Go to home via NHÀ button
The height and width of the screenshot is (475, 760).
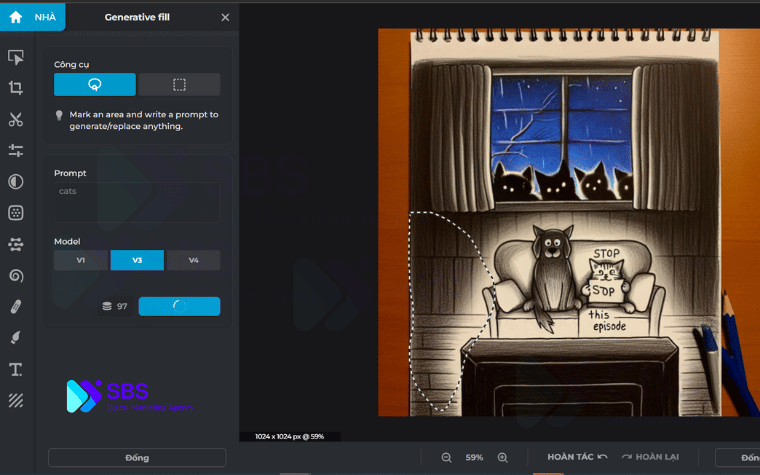[32, 17]
